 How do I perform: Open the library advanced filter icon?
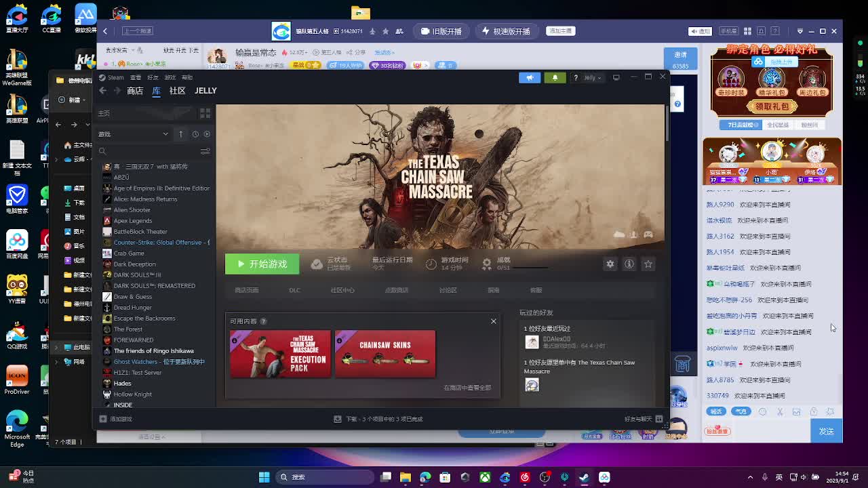(x=205, y=151)
